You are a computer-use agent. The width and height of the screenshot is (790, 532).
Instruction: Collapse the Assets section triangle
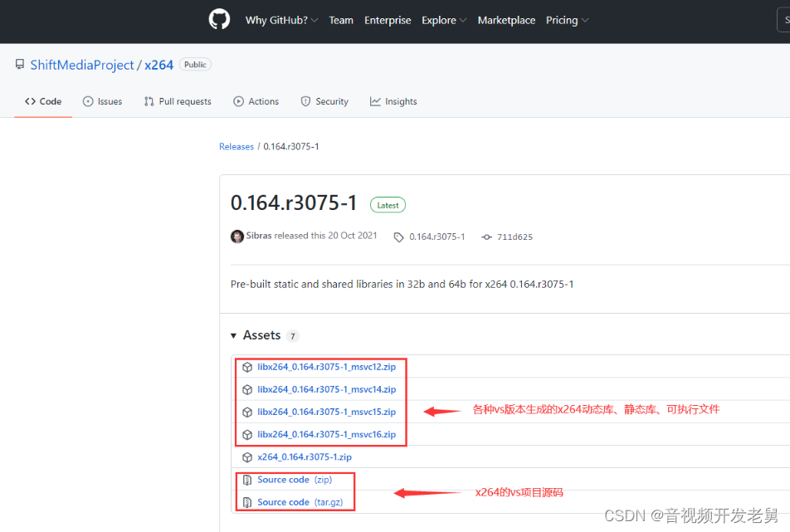coord(233,335)
